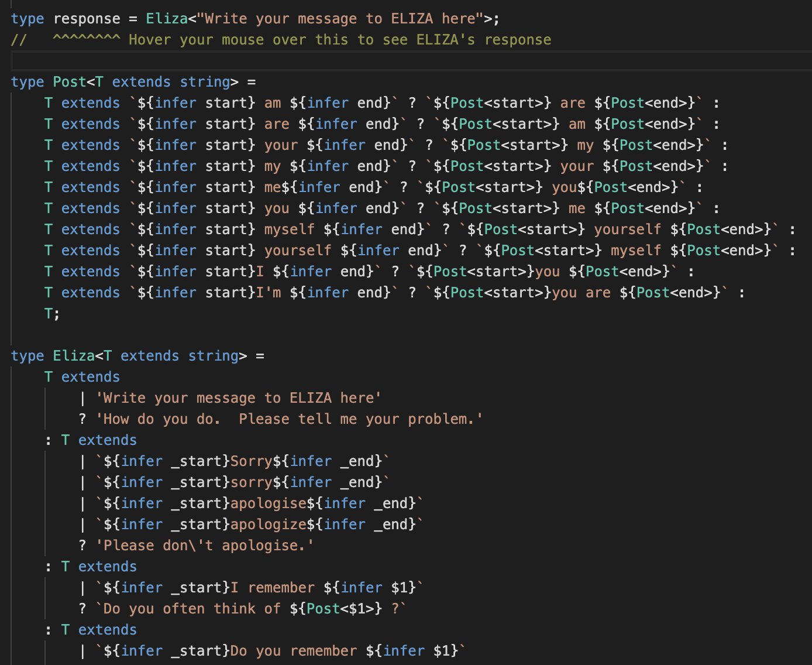Click the Post rule line turning 'are' into 'am'
Image resolution: width=812 pixels, height=665 pixels.
click(x=382, y=124)
